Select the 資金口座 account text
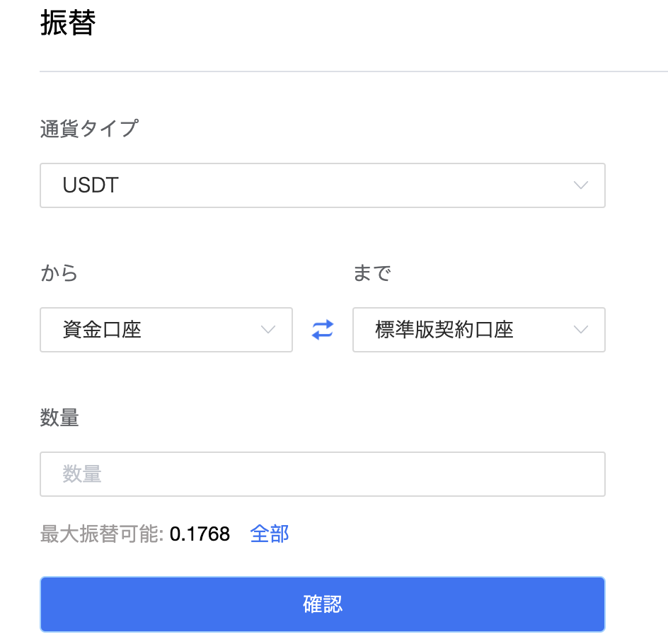Screen dimensions: 668x644 tap(102, 330)
